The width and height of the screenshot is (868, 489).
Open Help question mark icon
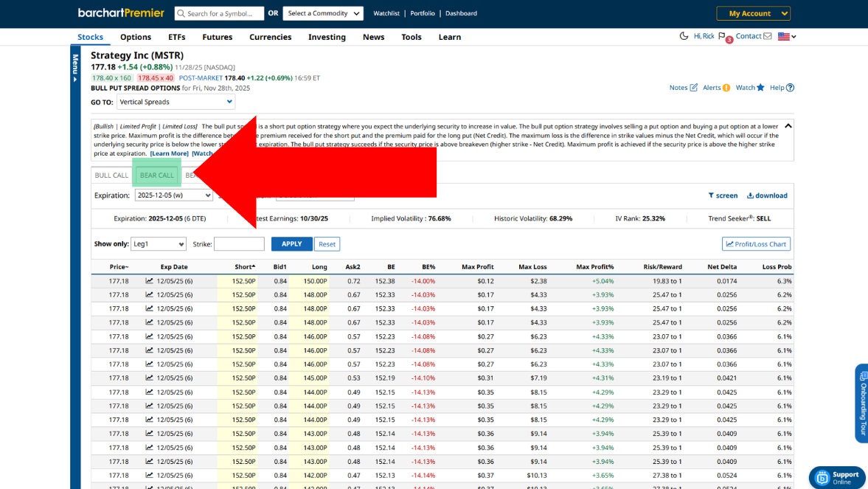click(790, 88)
